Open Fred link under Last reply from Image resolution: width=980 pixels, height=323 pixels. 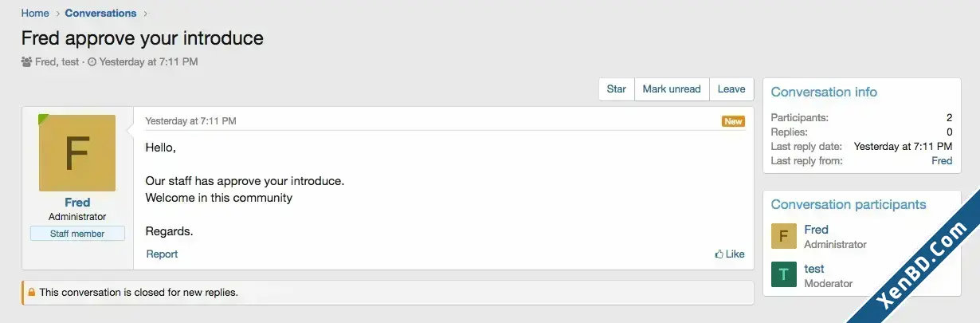(942, 161)
